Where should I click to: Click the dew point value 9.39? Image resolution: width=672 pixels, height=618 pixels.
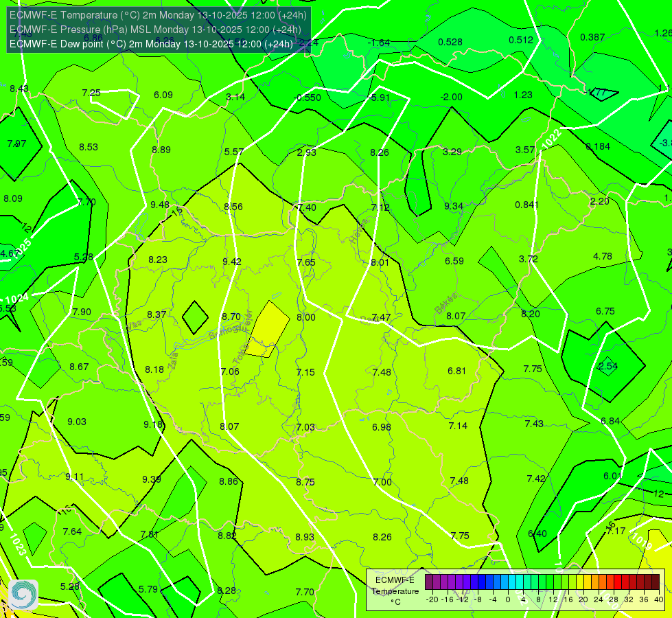[152, 479]
